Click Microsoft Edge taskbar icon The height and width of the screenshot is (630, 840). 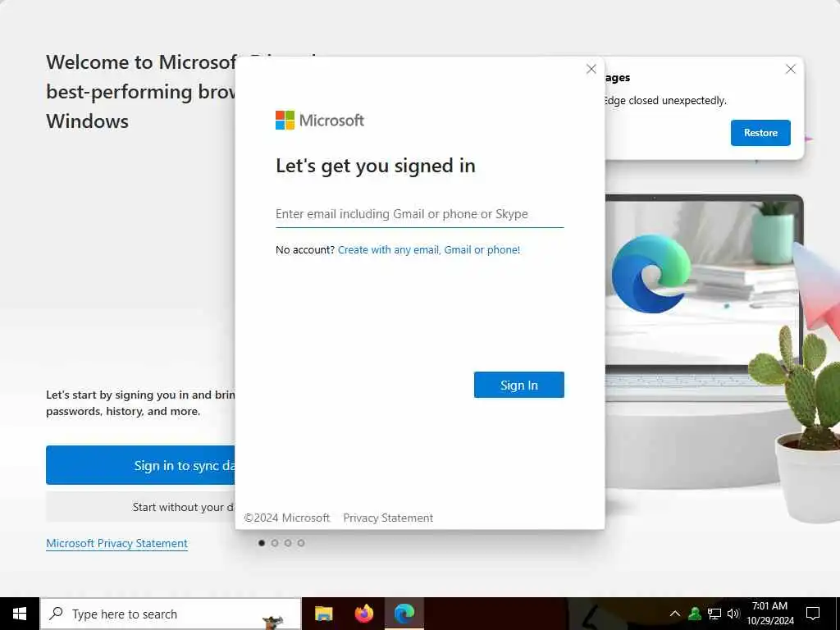click(404, 614)
